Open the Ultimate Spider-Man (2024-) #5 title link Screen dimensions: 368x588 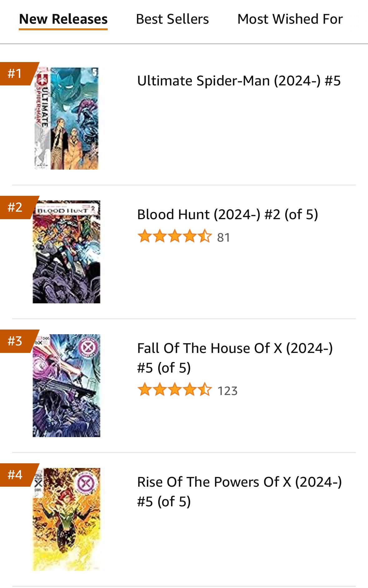click(x=239, y=81)
